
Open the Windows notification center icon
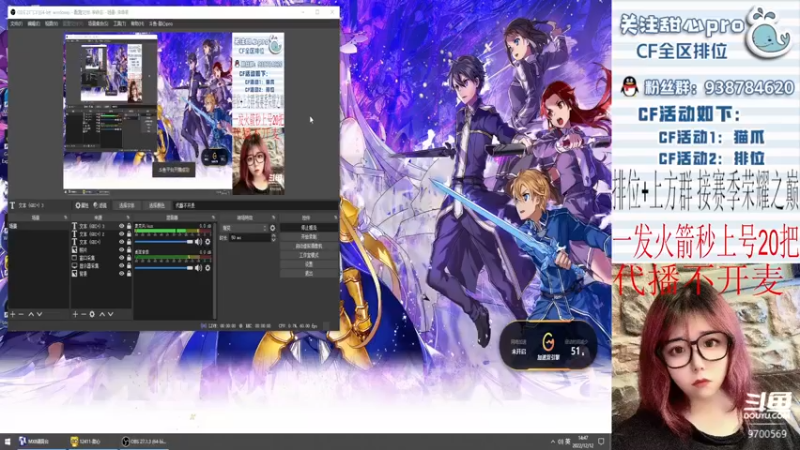[x=602, y=442]
